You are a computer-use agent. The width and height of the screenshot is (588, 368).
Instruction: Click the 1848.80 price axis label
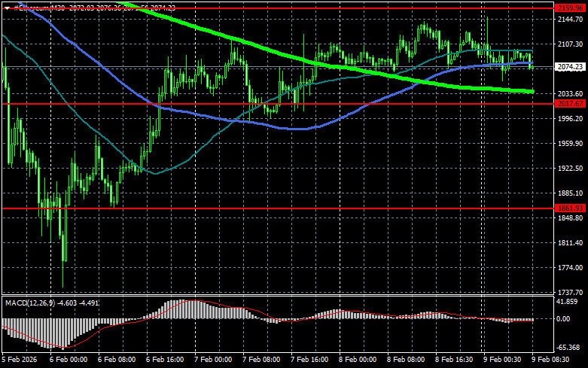[x=570, y=218]
